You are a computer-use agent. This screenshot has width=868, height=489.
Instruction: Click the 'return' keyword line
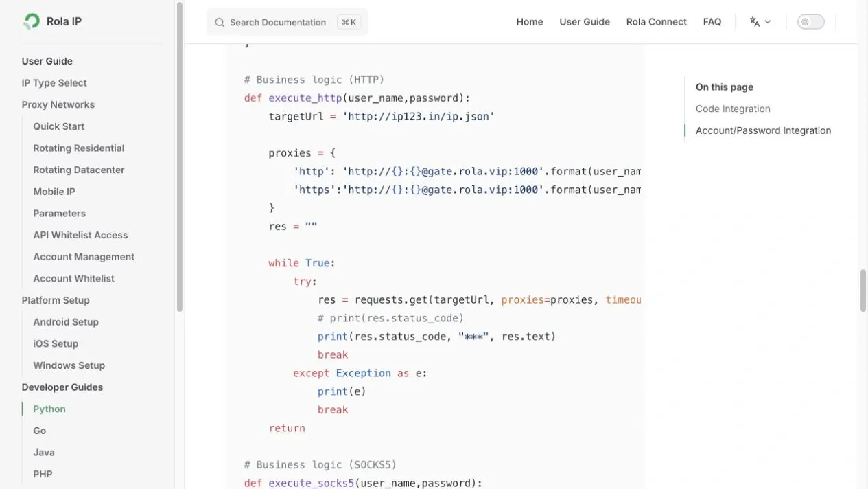click(x=287, y=428)
